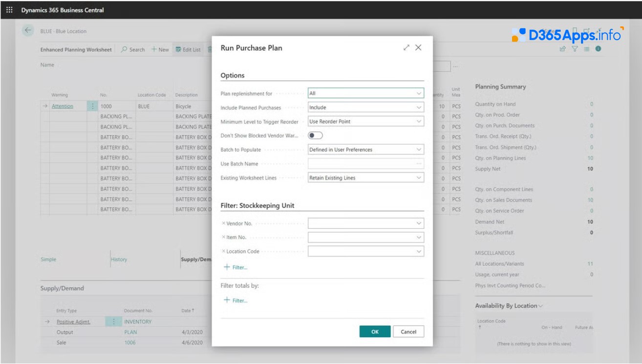Close the Run Purchase Plan dialog
This screenshot has width=642, height=364.
click(x=418, y=47)
